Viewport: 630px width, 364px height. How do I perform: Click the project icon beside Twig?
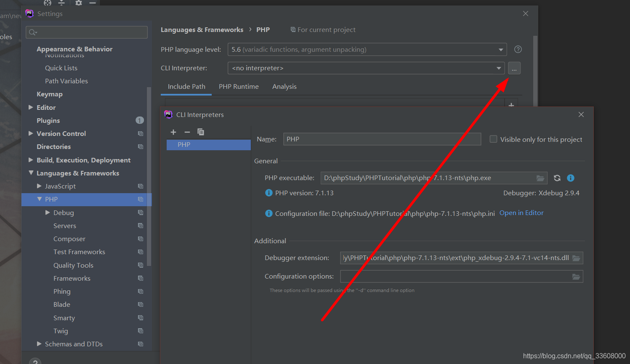[x=141, y=331]
